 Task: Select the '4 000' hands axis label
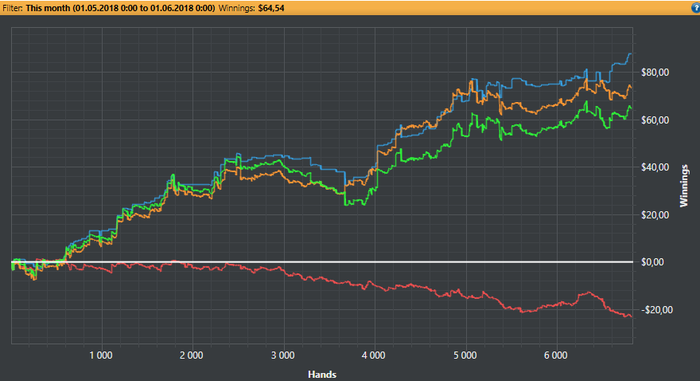pyautogui.click(x=374, y=356)
